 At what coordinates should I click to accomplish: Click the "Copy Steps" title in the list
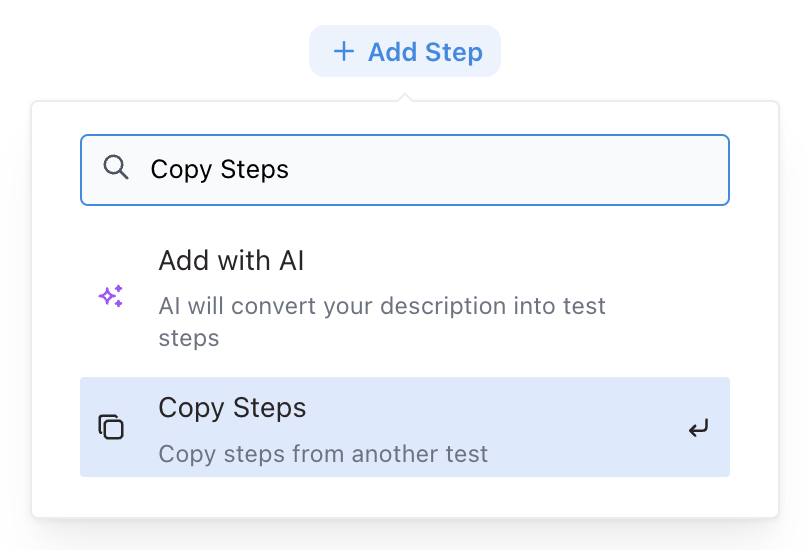[232, 408]
